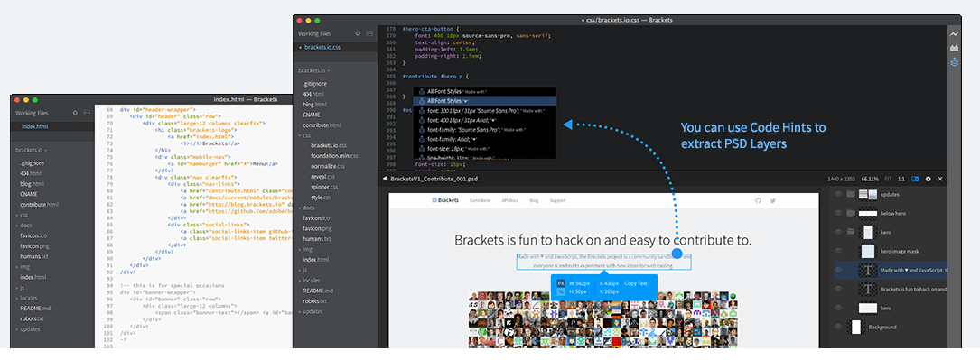The width and height of the screenshot is (980, 360).
Task: Select brackets.io.css in Working Files
Action: tap(334, 47)
